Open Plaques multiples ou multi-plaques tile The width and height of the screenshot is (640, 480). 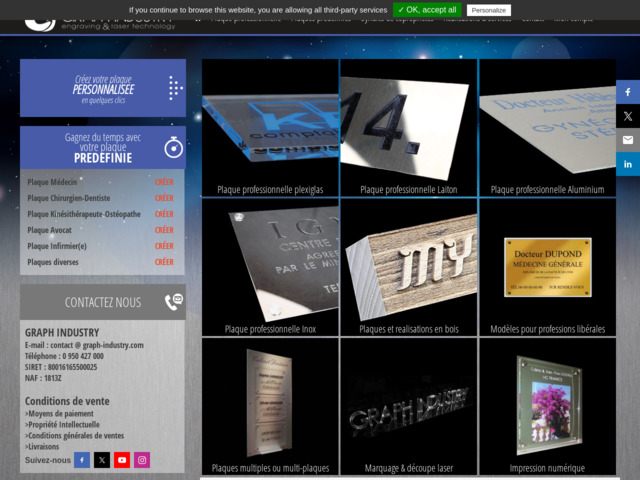coord(270,407)
